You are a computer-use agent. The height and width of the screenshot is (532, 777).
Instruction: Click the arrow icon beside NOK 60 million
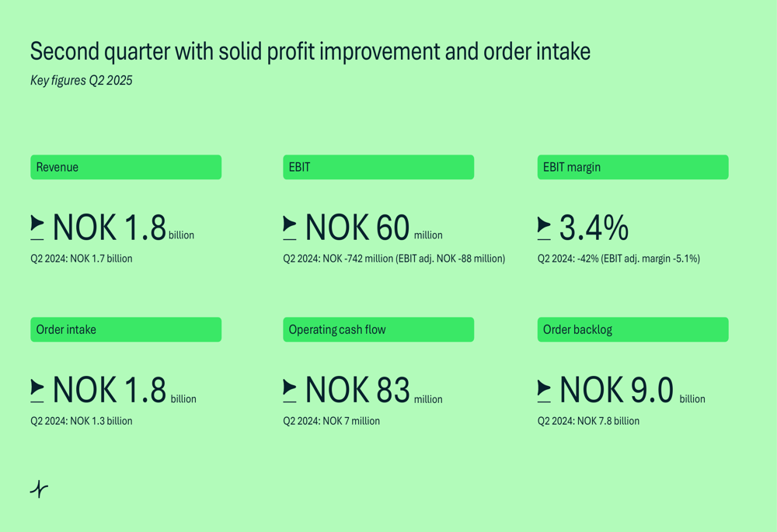click(290, 228)
